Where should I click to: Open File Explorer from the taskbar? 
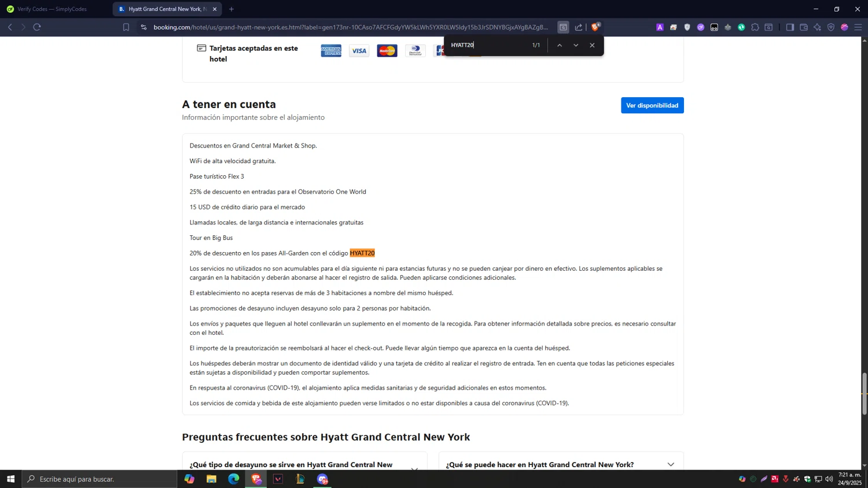211,479
